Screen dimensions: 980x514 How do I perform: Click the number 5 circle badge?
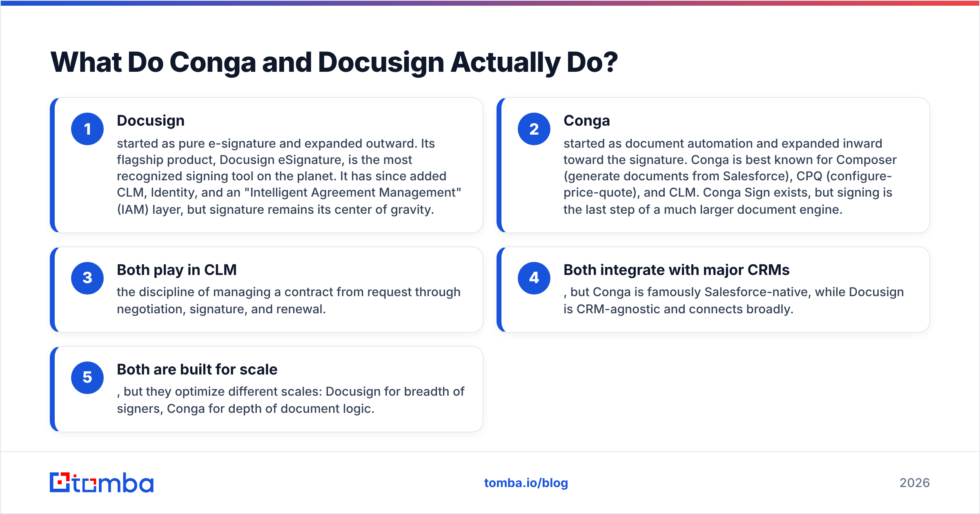(87, 377)
